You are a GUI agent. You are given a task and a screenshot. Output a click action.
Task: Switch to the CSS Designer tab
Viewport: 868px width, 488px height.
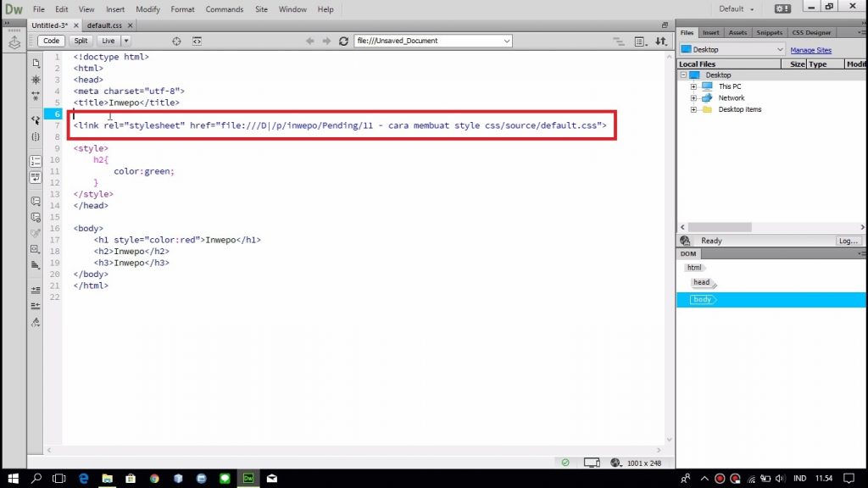[x=811, y=33]
